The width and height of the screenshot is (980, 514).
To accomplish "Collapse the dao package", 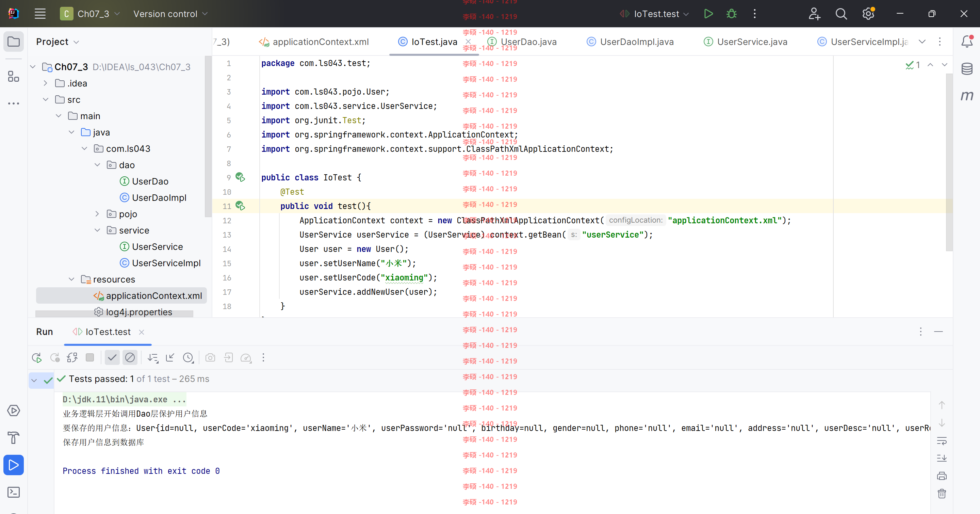I will [97, 165].
